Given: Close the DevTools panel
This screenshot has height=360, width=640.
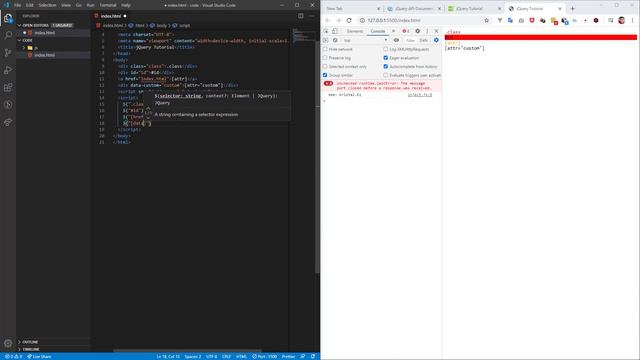Looking at the screenshot, I should point(436,31).
